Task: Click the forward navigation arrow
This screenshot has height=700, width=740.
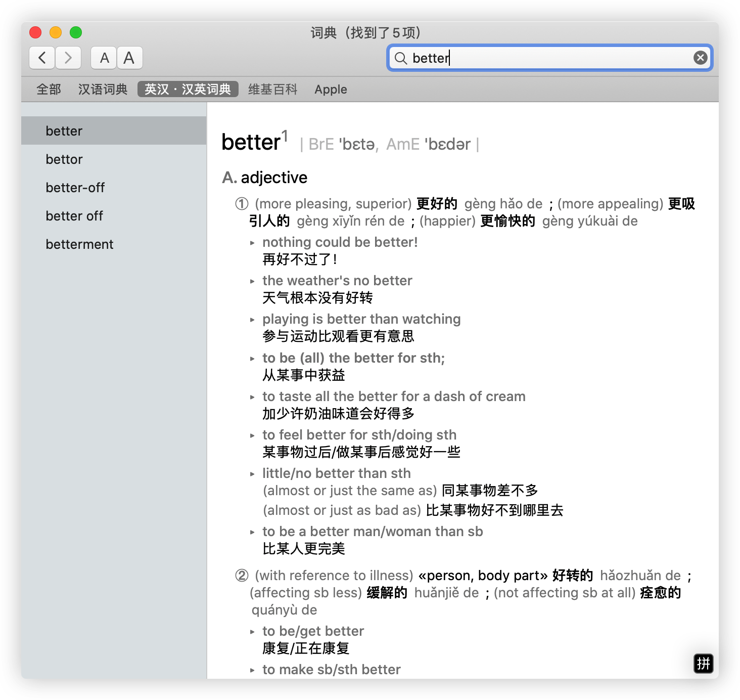Action: pos(68,58)
